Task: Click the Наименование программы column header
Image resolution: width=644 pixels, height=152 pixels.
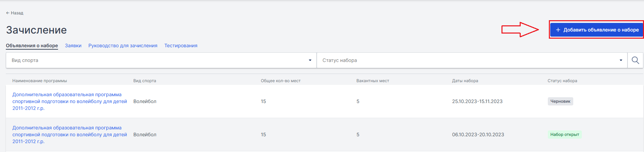Action: [x=39, y=81]
